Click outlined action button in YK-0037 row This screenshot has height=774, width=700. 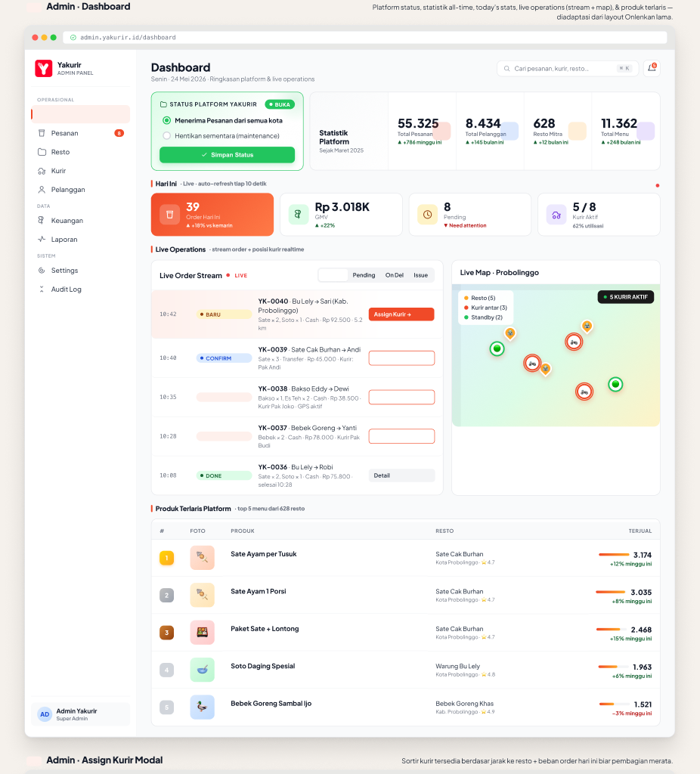click(401, 436)
